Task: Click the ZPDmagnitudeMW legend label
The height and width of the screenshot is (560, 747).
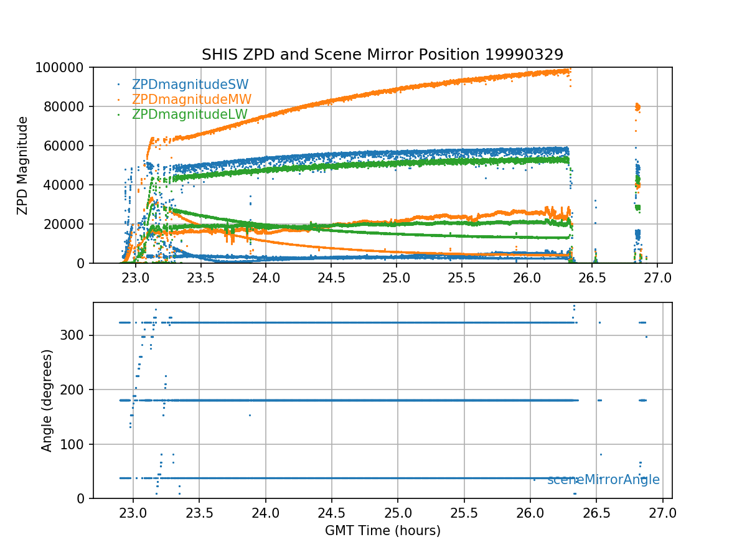Action: point(191,100)
